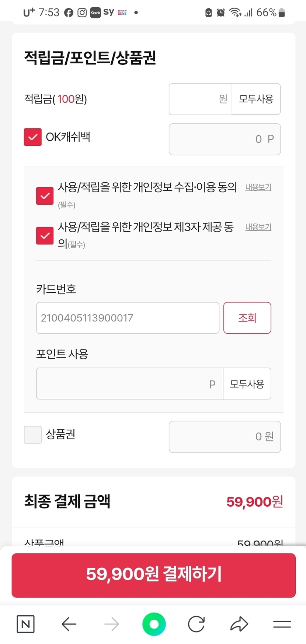This screenshot has height=644, width=306.
Task: Open 내용보기 for 제3자 제공 동의
Action: point(258,227)
